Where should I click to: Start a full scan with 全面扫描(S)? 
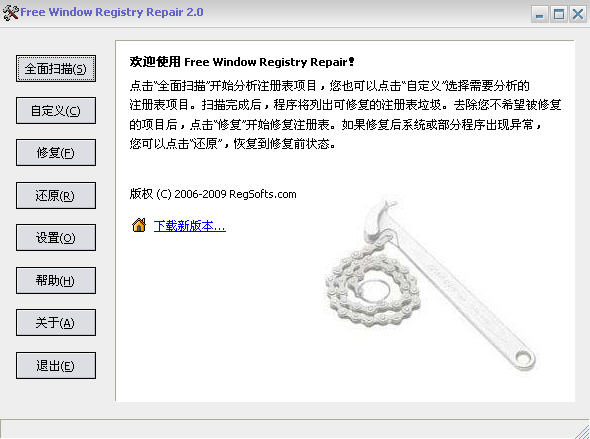[56, 68]
